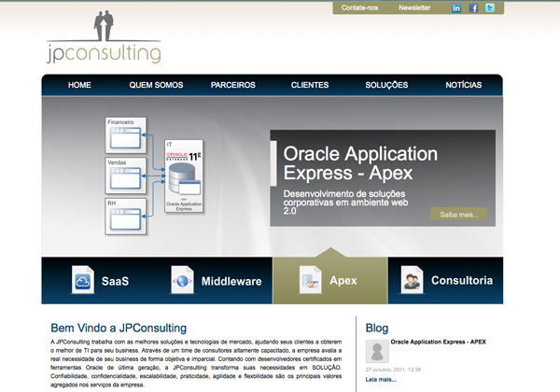
Task: Click the Apex document icon
Action: coord(310,280)
